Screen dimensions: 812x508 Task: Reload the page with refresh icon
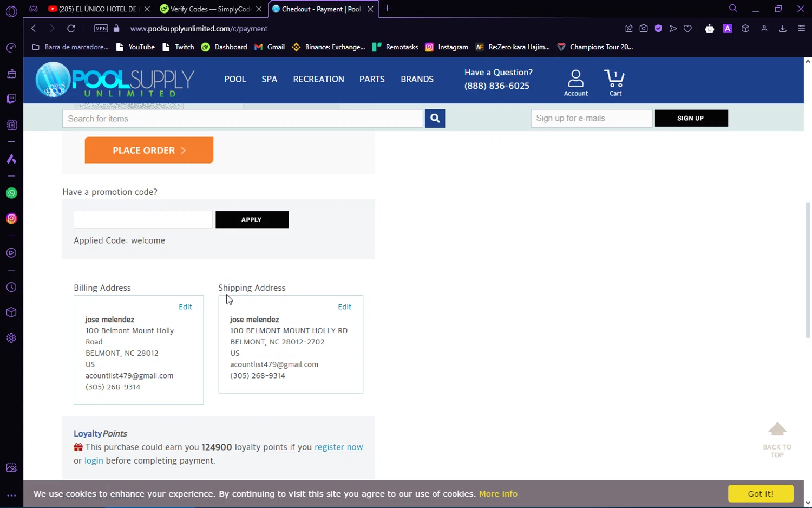pyautogui.click(x=71, y=29)
